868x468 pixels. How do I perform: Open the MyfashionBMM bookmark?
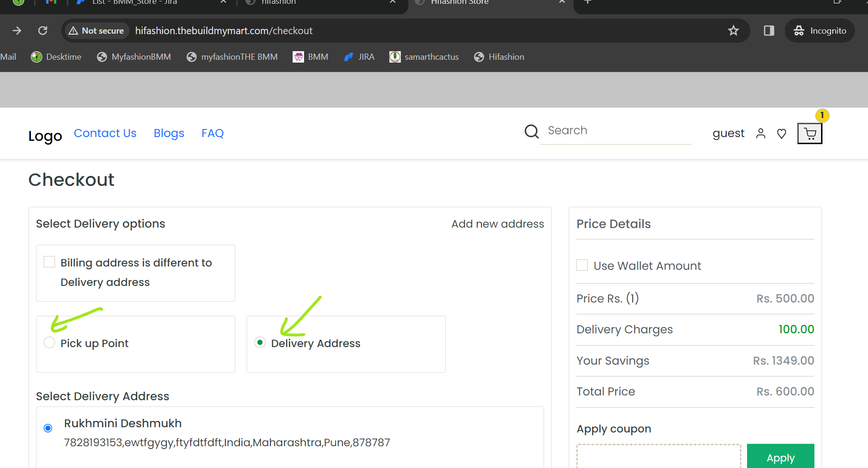coord(134,57)
